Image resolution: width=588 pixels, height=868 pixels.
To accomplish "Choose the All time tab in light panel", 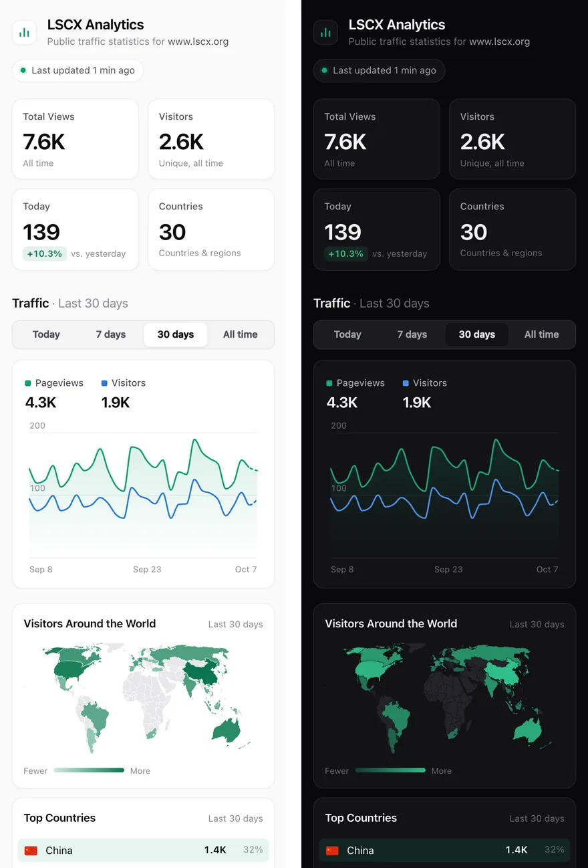I will tap(241, 334).
